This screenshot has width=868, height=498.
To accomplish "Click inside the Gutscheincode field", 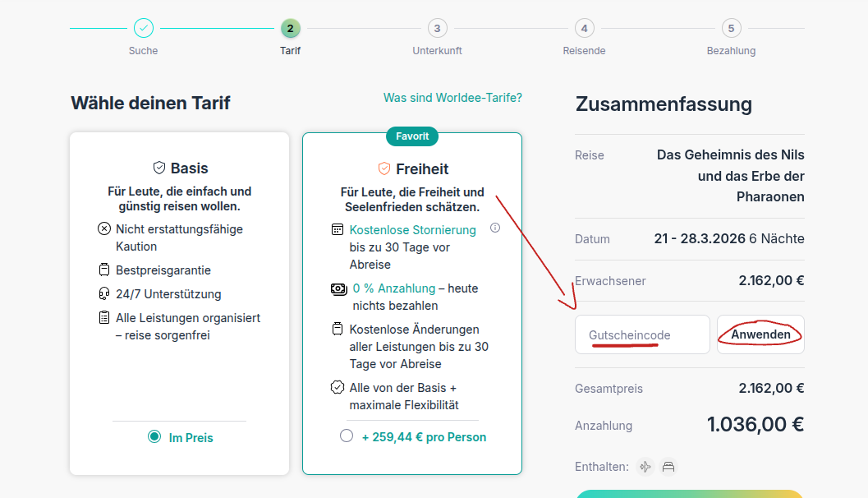I will click(x=641, y=334).
